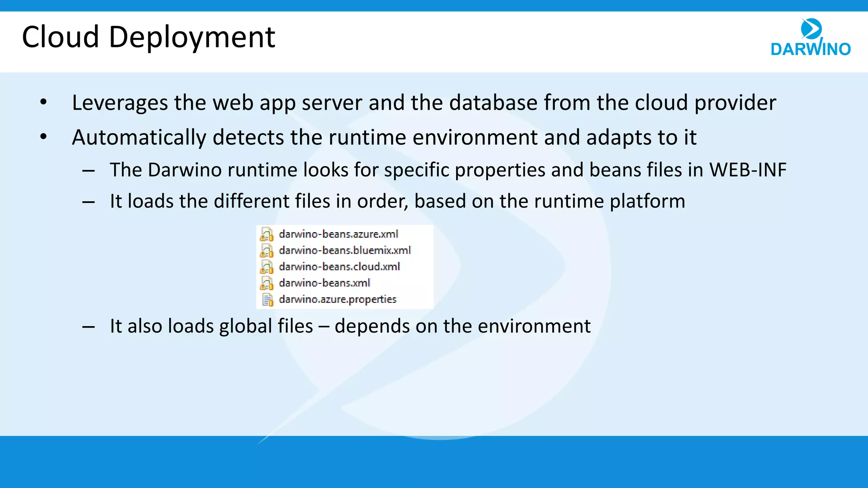The height and width of the screenshot is (488, 868).
Task: Select darwino-beans.cloud.xml file name
Action: tap(339, 266)
